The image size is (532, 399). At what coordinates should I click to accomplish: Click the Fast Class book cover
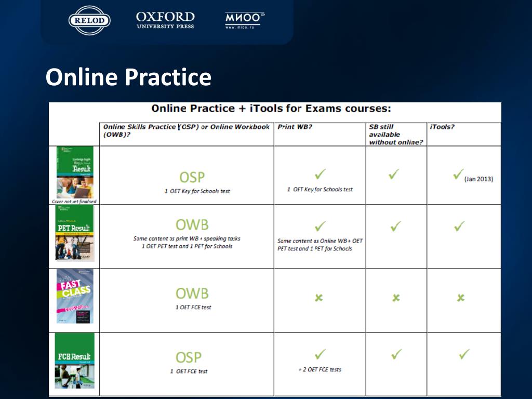[75, 296]
